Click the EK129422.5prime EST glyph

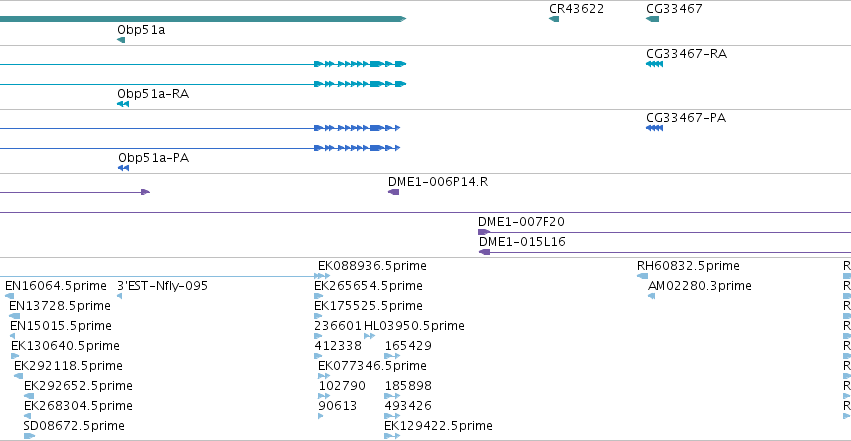coord(392,436)
